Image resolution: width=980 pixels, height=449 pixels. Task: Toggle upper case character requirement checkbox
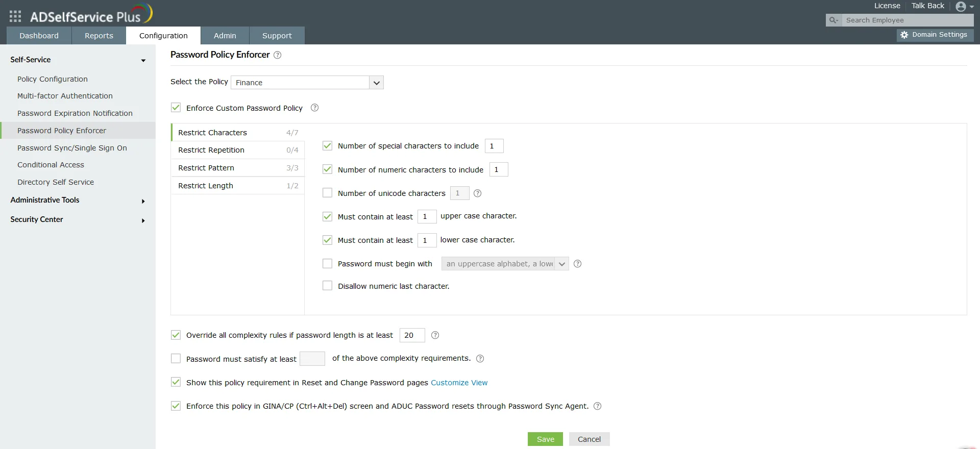[x=328, y=217]
